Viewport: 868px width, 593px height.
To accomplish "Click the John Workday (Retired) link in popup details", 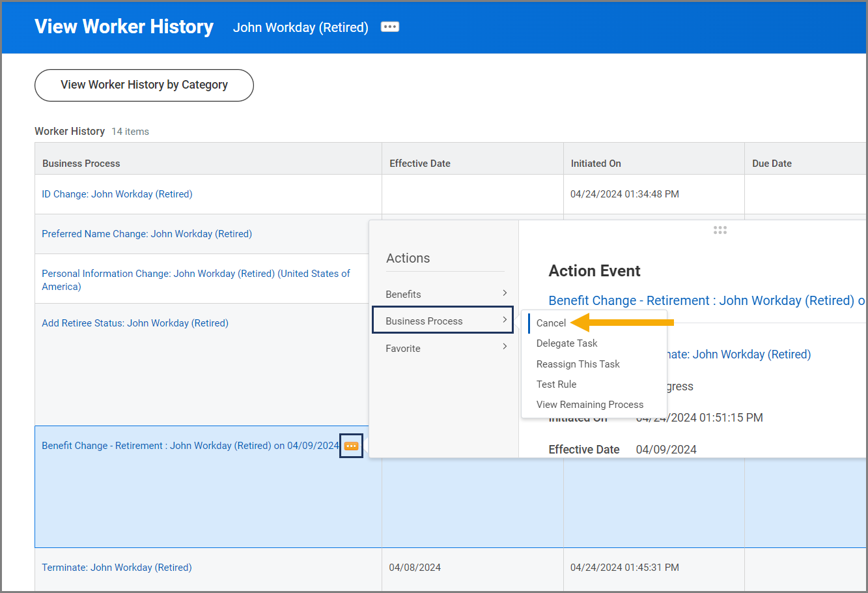I will [752, 354].
